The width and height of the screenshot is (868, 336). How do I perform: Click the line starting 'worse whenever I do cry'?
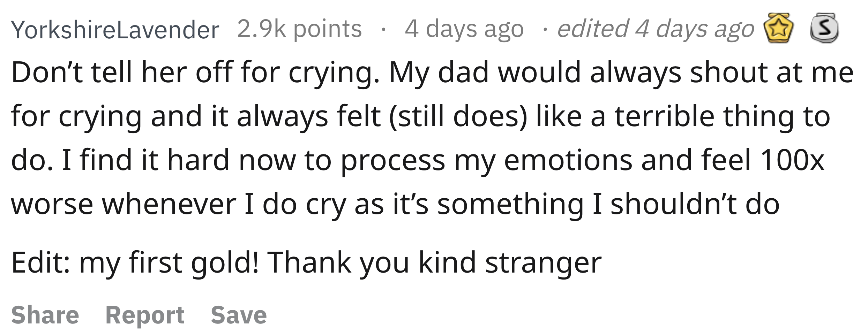[x=395, y=205]
